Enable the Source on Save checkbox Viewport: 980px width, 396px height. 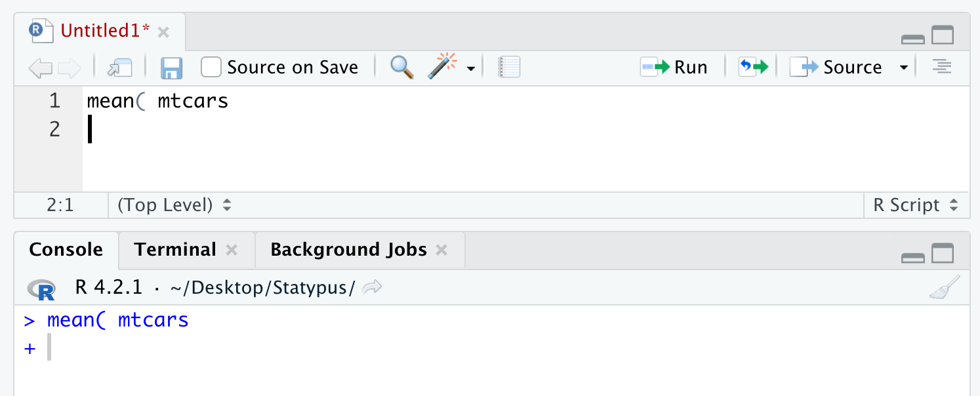pos(211,67)
